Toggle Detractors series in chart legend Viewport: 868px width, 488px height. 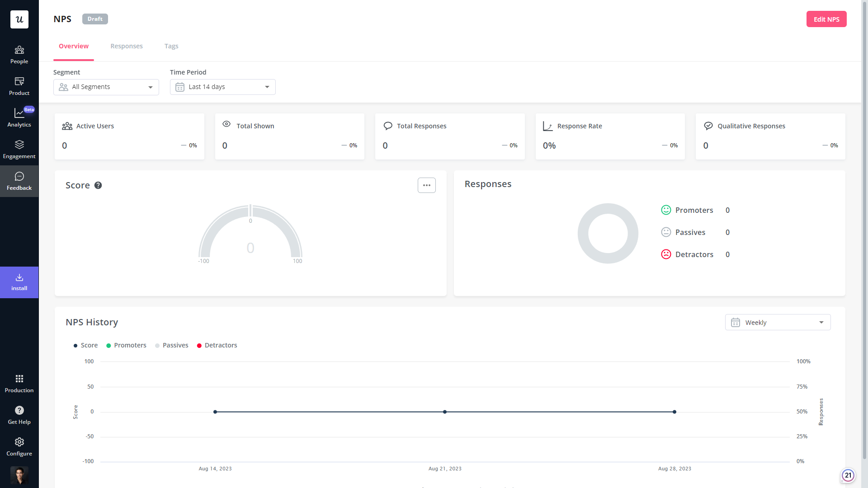[217, 345]
